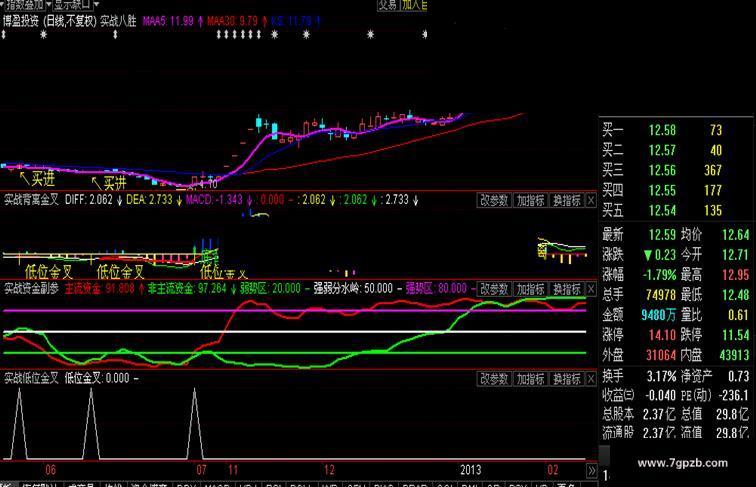The height and width of the screenshot is (487, 756).
Task: Click 改参数 in the 实战资金副参 panel
Action: pos(494,289)
